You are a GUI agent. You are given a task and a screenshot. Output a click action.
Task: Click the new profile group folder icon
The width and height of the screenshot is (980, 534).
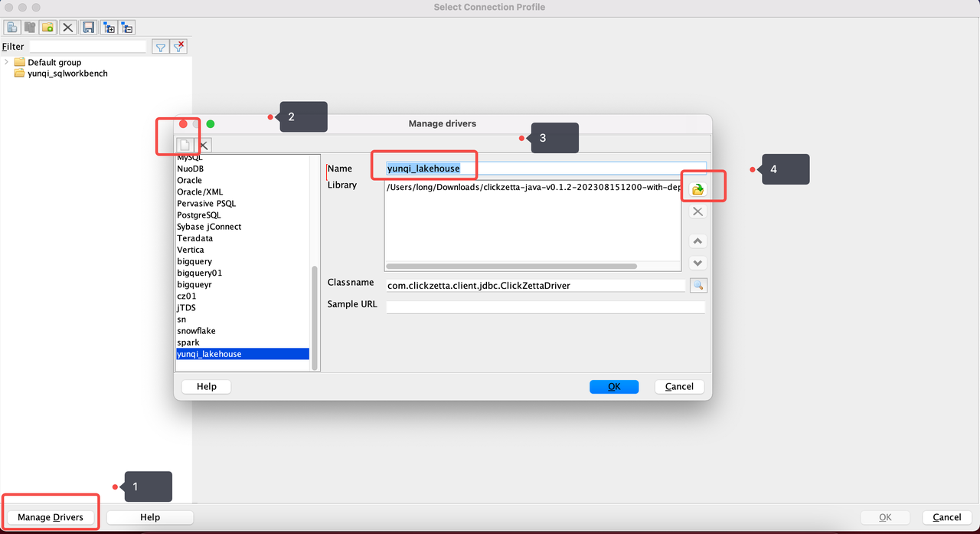(48, 28)
